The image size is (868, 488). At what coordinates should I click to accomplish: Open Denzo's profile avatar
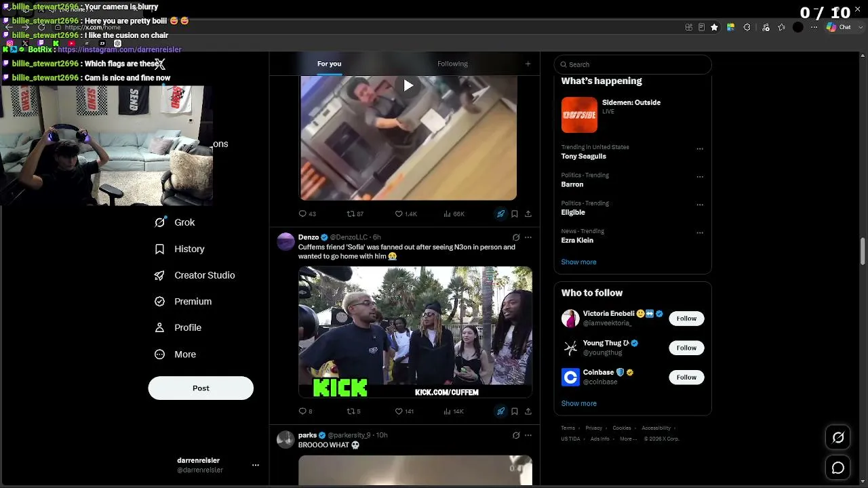(x=286, y=241)
